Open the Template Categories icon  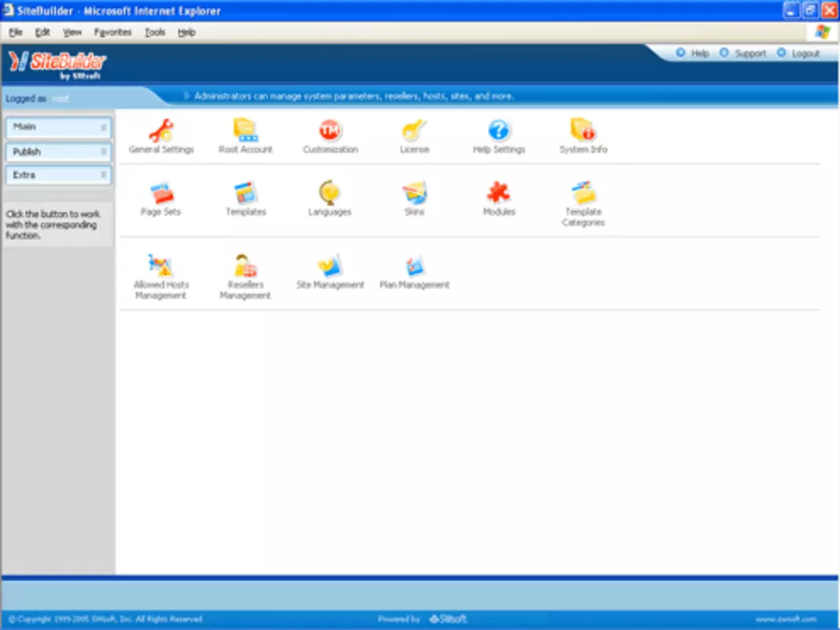pos(583,193)
